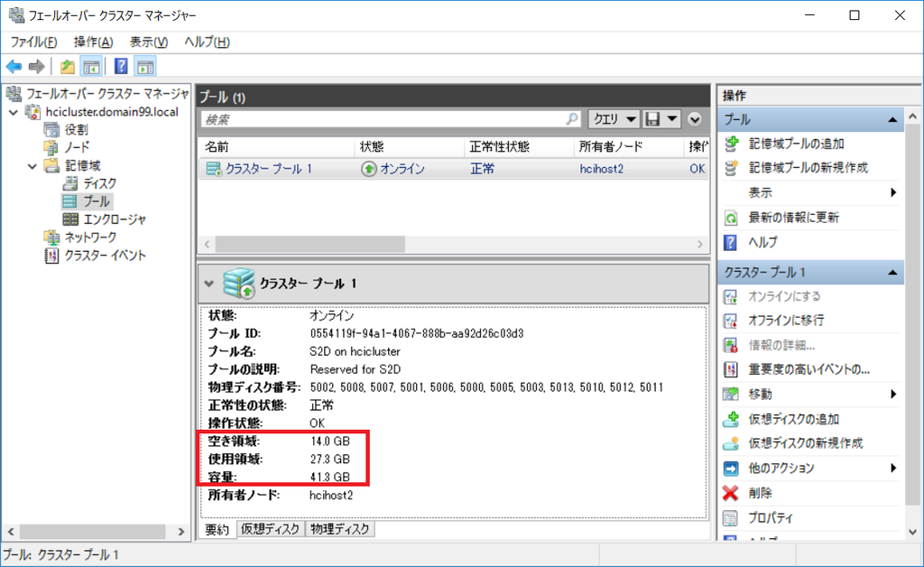The image size is (924, 567).
Task: Click the back arrow toolbar icon
Action: tap(14, 67)
